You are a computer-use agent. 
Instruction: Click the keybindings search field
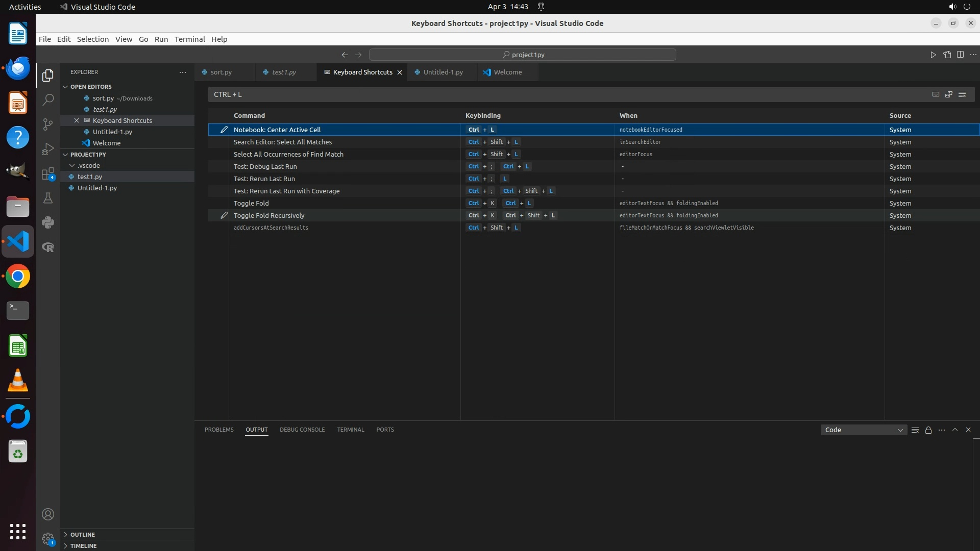point(561,94)
